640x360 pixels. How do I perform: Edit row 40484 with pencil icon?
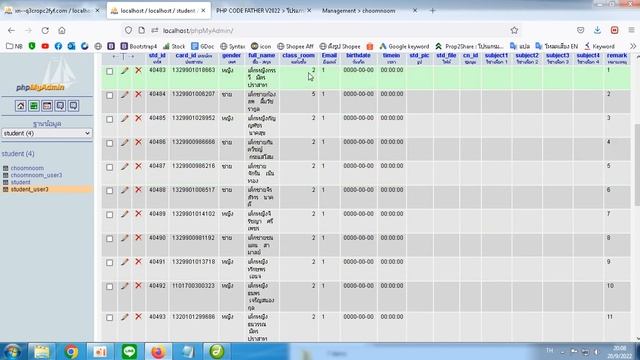124,95
